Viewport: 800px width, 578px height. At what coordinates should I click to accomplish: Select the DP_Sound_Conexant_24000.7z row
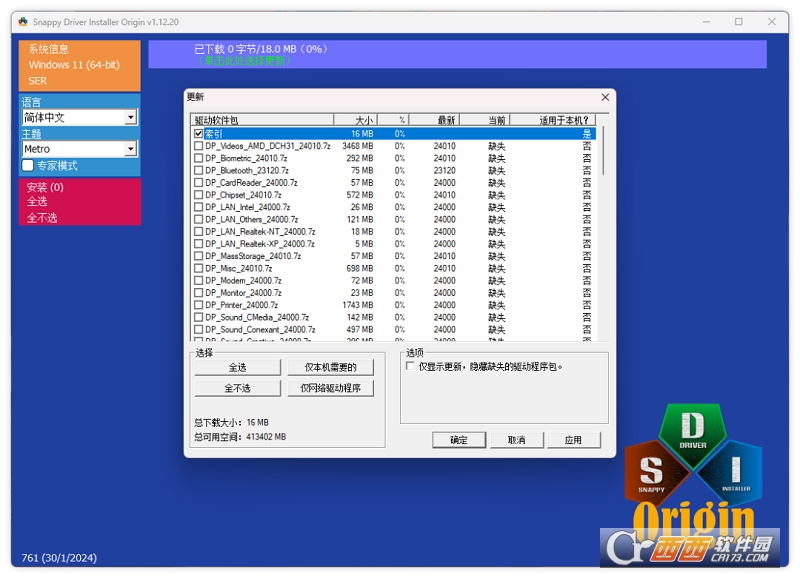(393, 330)
